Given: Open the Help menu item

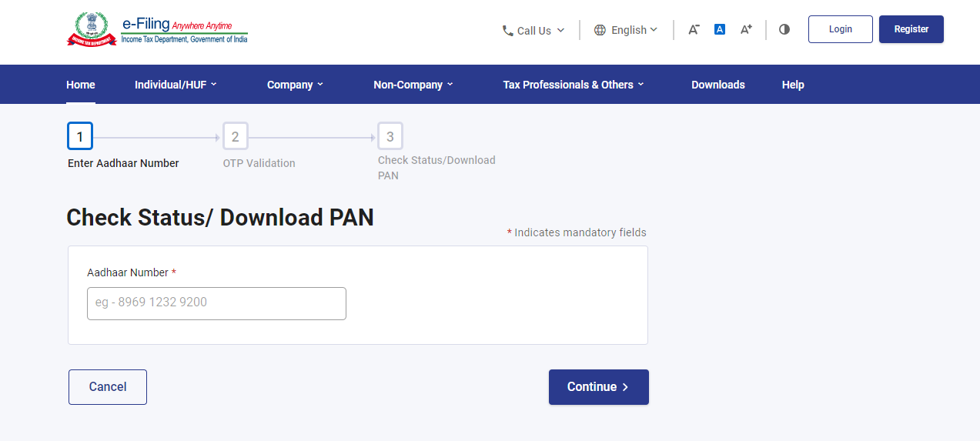Looking at the screenshot, I should (x=793, y=85).
